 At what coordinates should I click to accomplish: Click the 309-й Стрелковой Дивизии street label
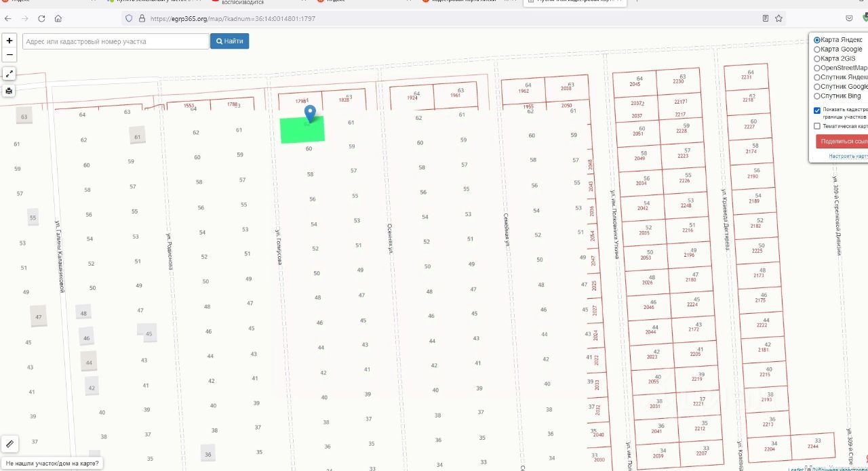click(837, 215)
